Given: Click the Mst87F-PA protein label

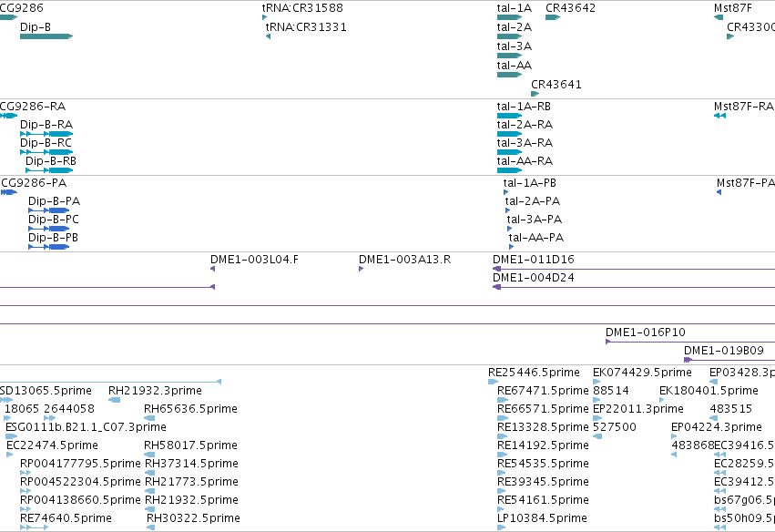Looking at the screenshot, I should pos(745,183).
